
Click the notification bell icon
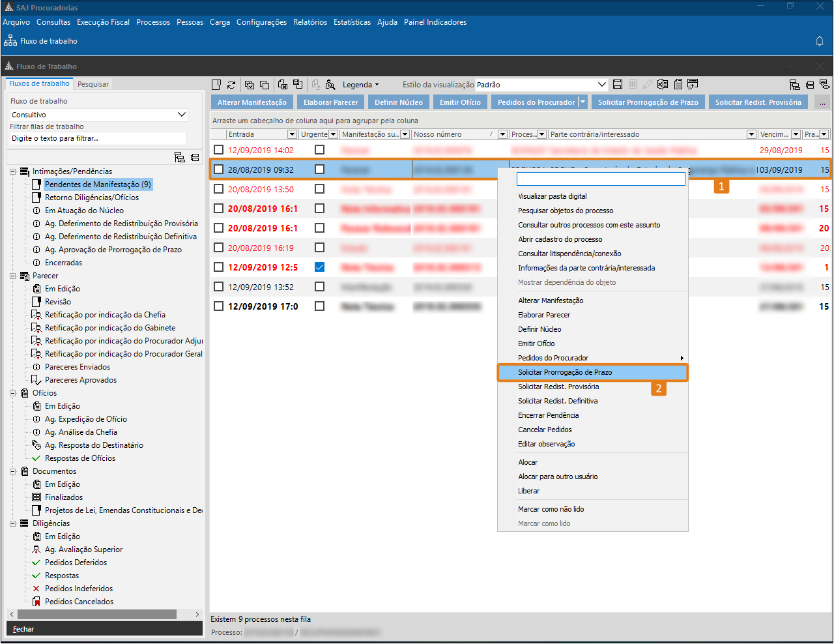tap(820, 41)
